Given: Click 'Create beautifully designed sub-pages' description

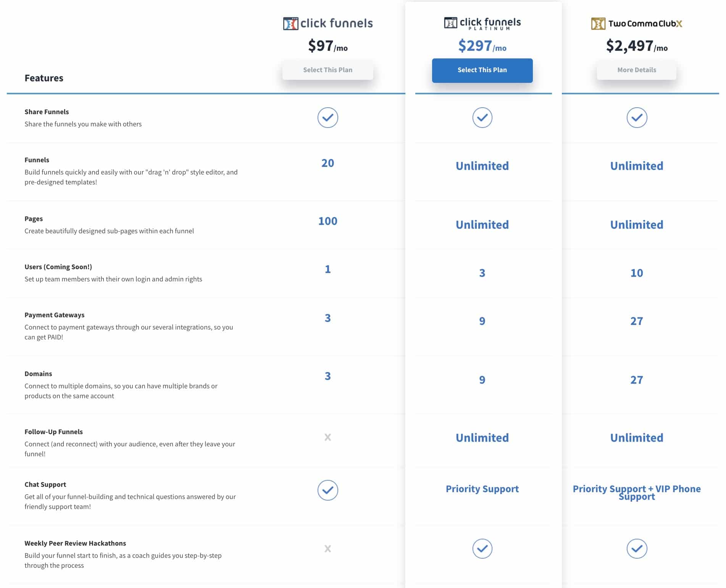Looking at the screenshot, I should pos(109,231).
